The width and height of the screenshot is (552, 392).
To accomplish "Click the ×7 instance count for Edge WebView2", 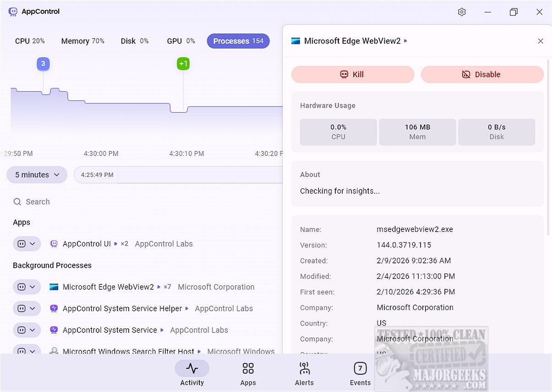I will pyautogui.click(x=167, y=287).
